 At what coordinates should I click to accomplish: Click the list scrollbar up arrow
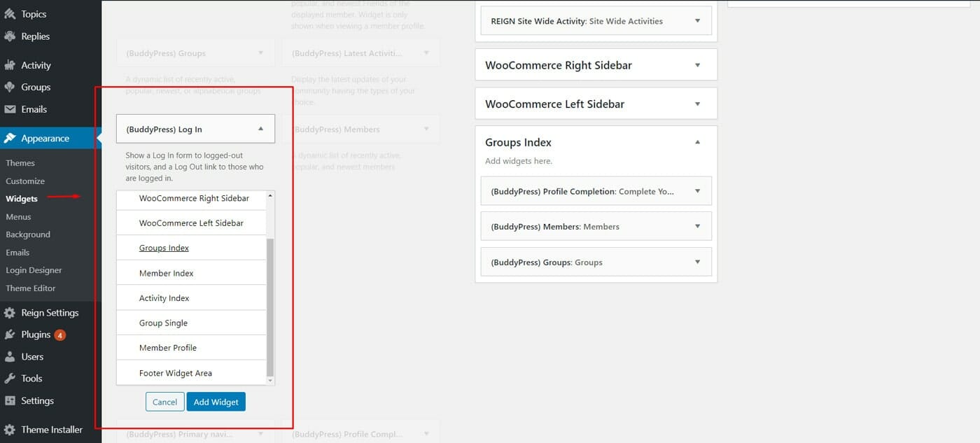[x=271, y=195]
